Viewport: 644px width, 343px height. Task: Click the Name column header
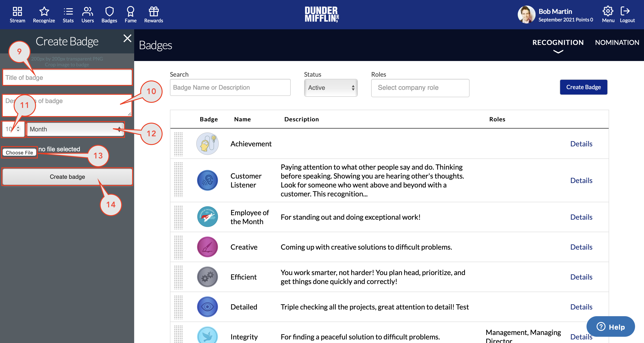click(x=242, y=119)
